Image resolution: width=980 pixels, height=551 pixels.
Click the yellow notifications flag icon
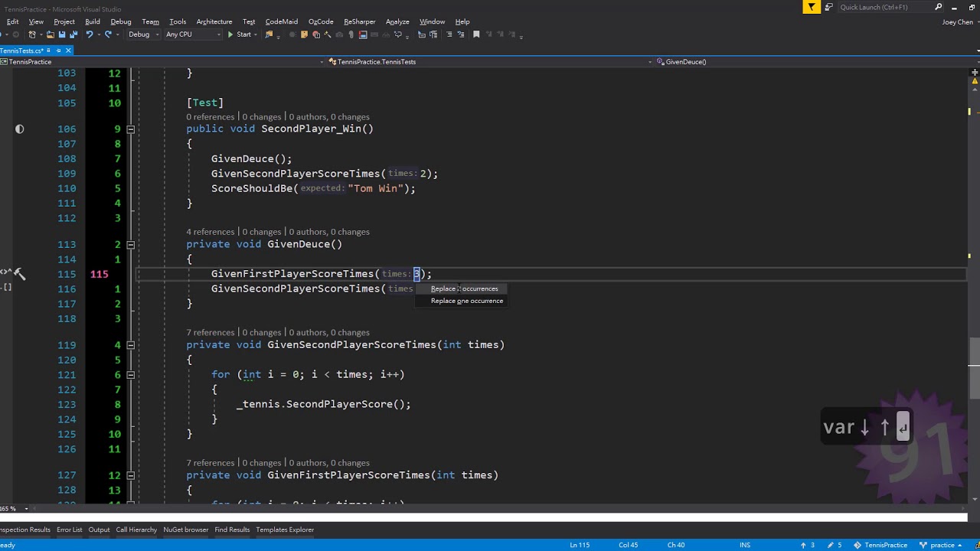pyautogui.click(x=812, y=7)
